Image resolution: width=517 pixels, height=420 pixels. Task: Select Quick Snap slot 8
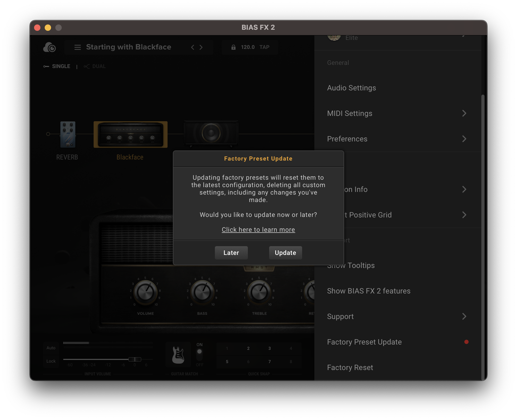(x=291, y=362)
